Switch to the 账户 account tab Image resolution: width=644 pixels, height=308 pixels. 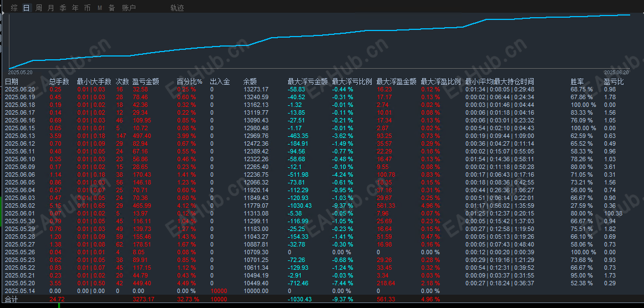(129, 8)
